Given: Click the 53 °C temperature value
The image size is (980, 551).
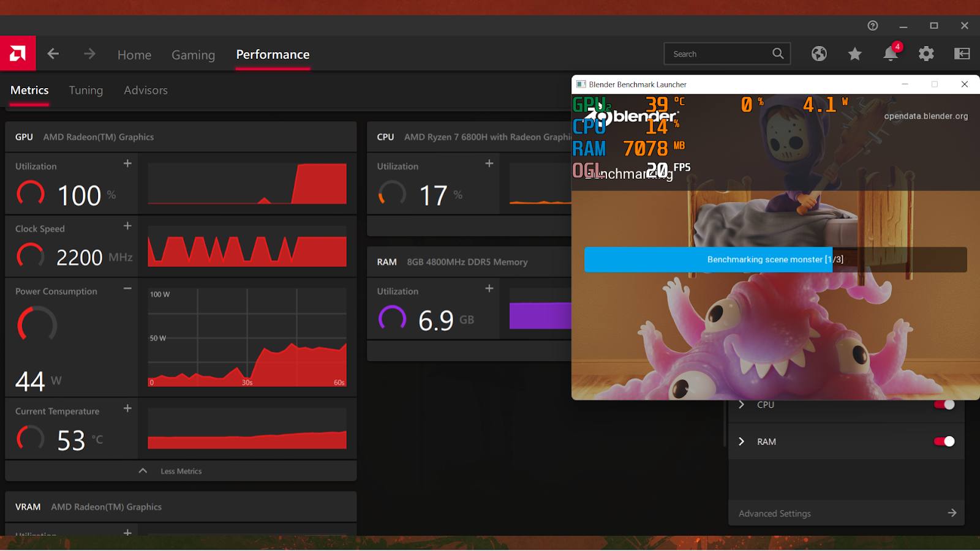Looking at the screenshot, I should click(x=80, y=440).
